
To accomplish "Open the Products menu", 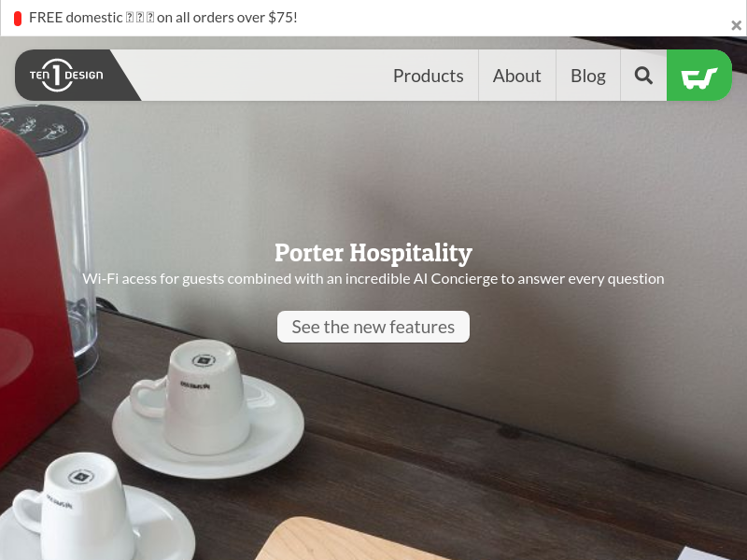I will pyautogui.click(x=428, y=76).
